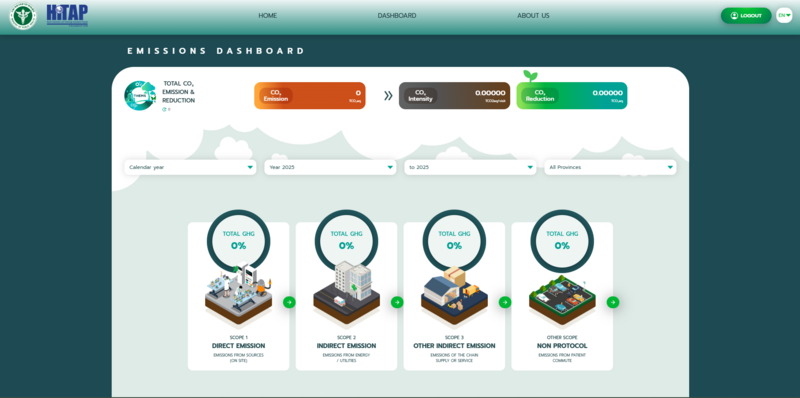
Task: Click the double chevron arrow icon
Action: (388, 95)
